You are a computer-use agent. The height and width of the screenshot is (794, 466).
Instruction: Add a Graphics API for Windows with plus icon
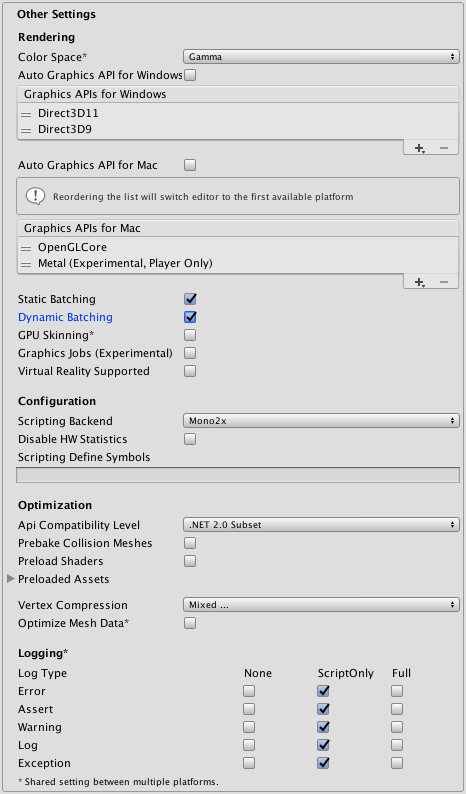point(419,148)
